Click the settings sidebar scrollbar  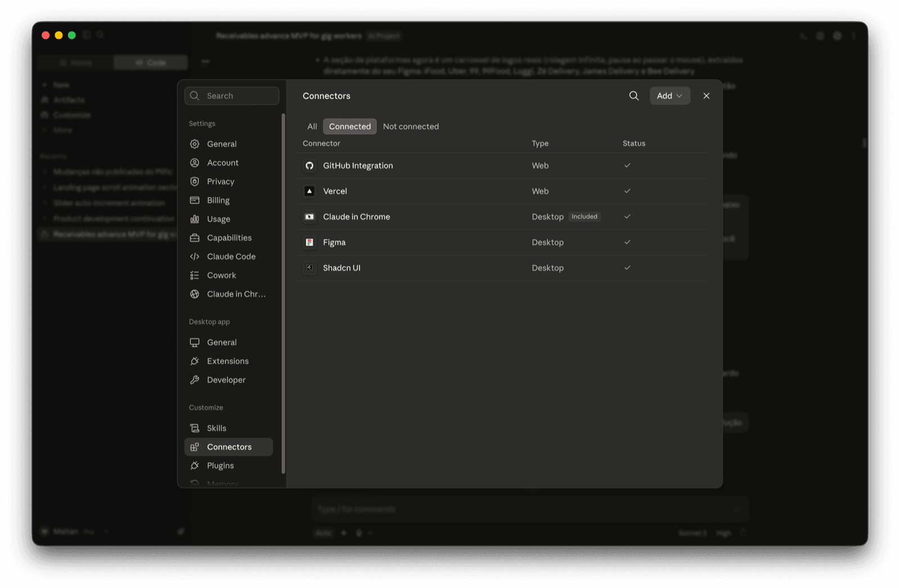pos(283,293)
